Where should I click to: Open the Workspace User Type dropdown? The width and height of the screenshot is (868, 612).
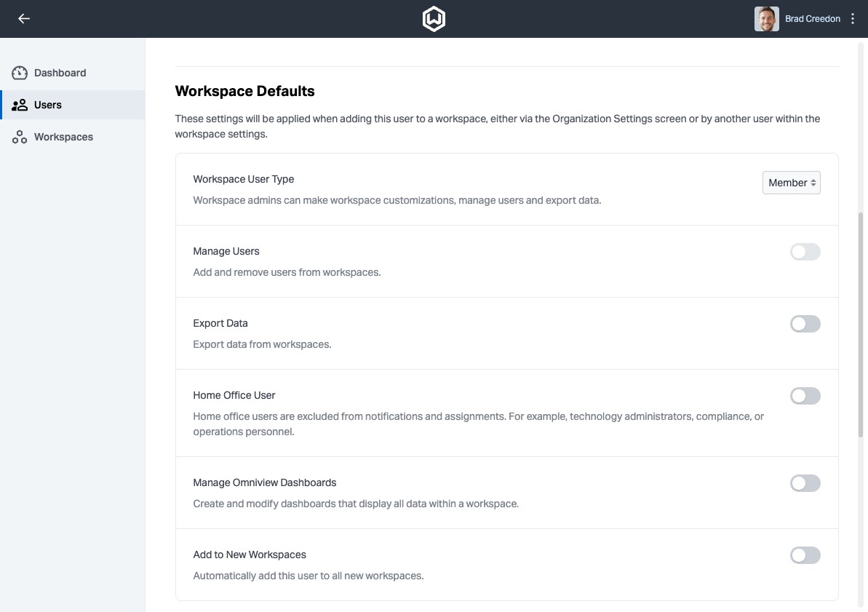[x=791, y=183]
